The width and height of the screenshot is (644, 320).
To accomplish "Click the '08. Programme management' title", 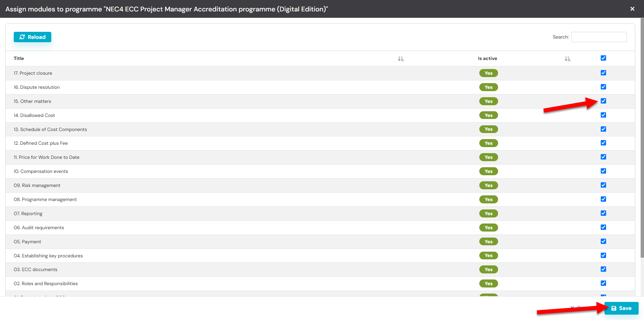I will [x=45, y=199].
